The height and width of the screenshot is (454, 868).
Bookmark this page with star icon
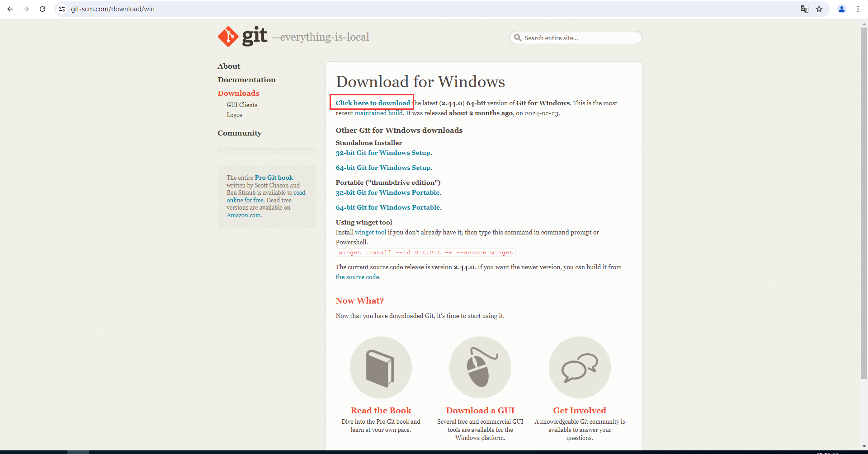click(x=819, y=9)
